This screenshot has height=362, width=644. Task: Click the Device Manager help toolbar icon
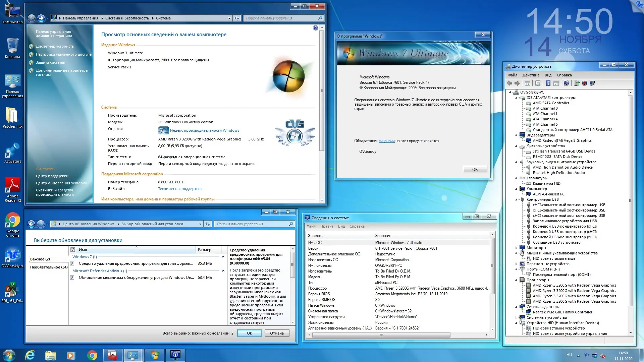pos(548,83)
